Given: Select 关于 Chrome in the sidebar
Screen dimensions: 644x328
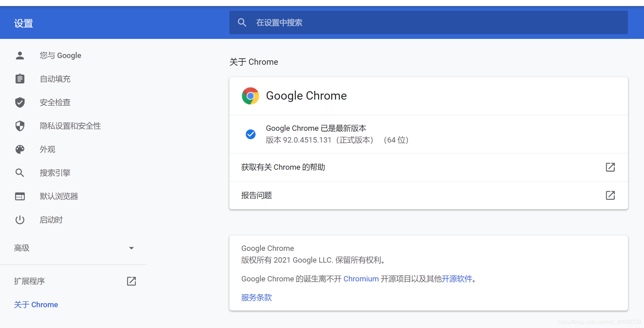Looking at the screenshot, I should pyautogui.click(x=36, y=305).
